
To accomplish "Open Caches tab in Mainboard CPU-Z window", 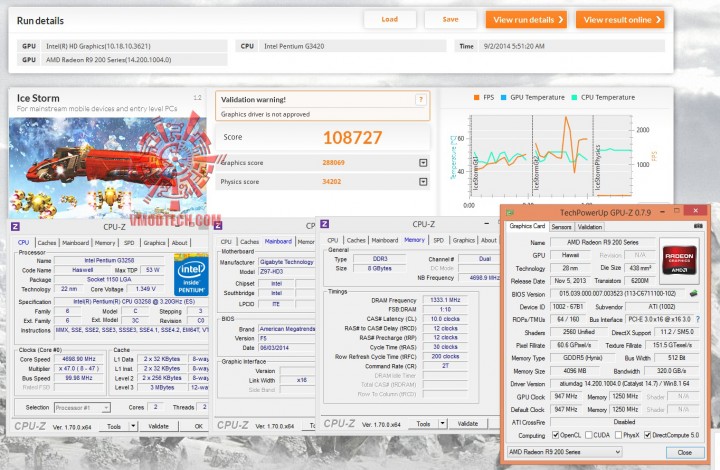I will click(249, 241).
